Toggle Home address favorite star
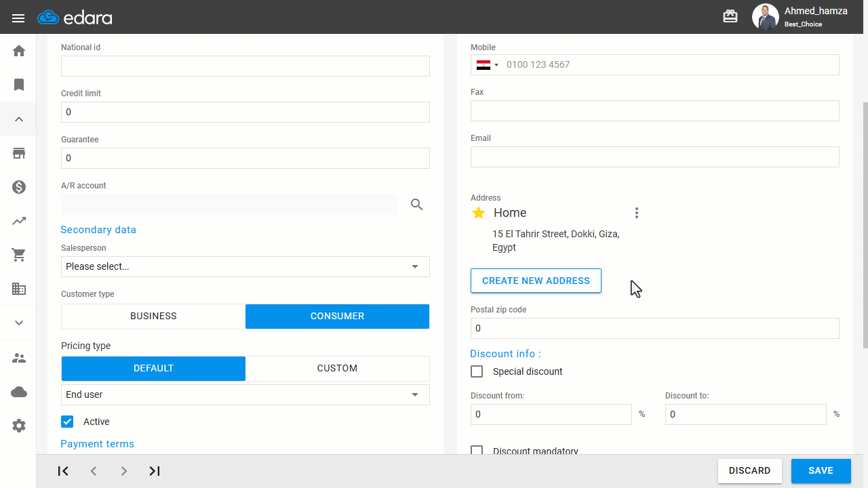This screenshot has height=488, width=868. coord(479,213)
